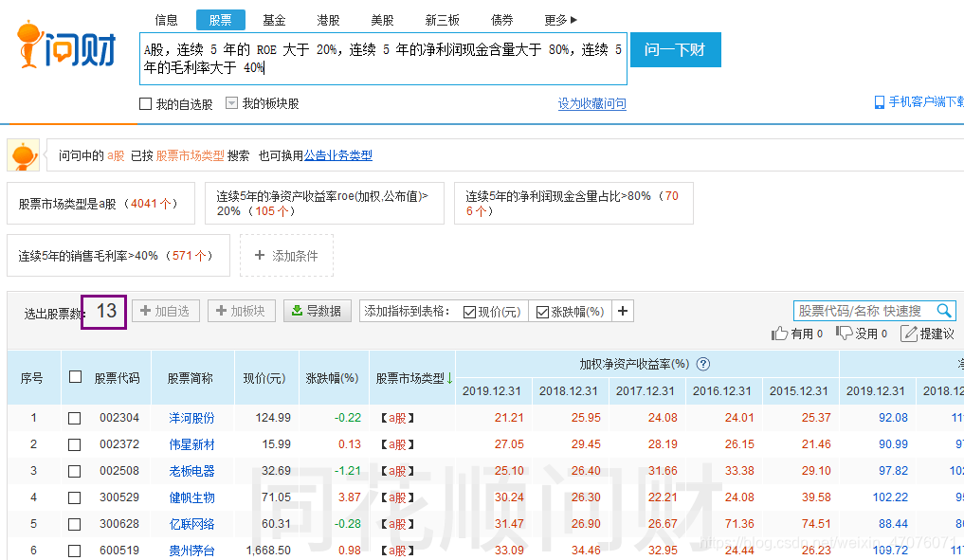
Task: Open the 公告业务类型 link
Action: (x=338, y=154)
